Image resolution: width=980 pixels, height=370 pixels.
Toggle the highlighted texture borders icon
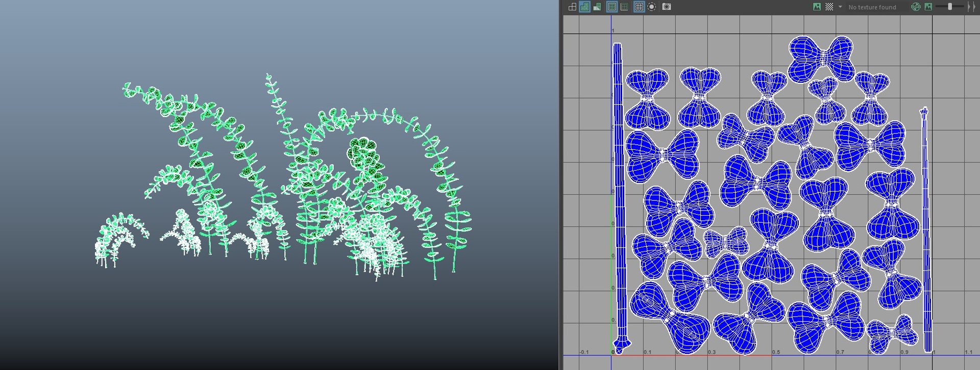coord(611,7)
